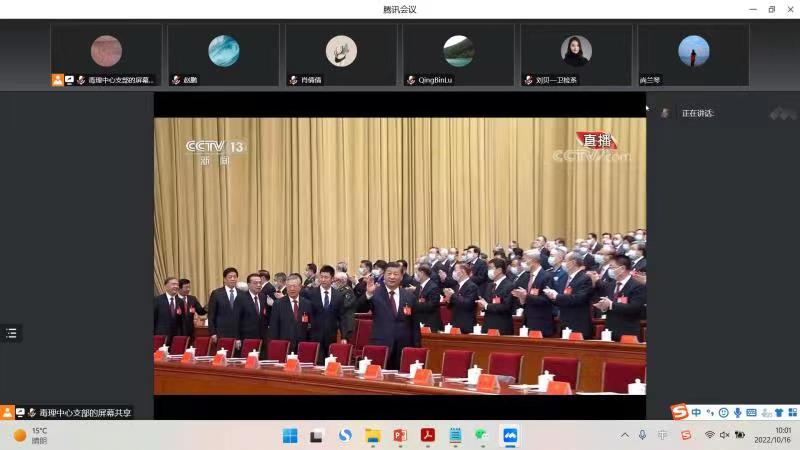The width and height of the screenshot is (800, 450).
Task: Toggle the microphone icon in system tray
Action: click(x=641, y=435)
